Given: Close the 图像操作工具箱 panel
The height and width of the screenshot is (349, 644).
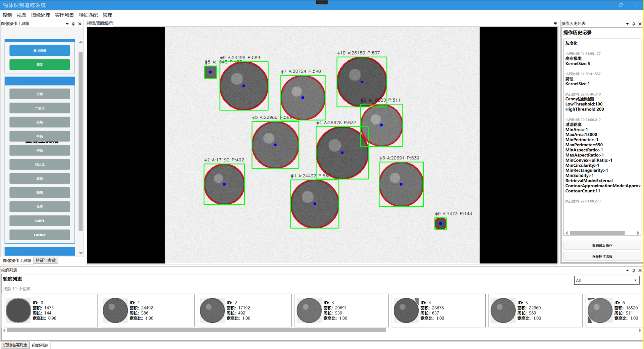Looking at the screenshot, I should pyautogui.click(x=80, y=24).
